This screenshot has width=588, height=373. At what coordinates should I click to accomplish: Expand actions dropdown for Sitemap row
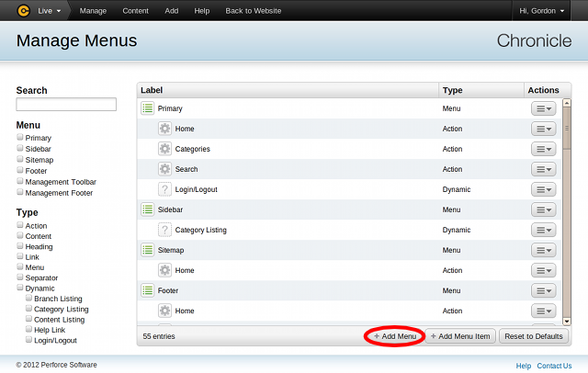pos(544,250)
